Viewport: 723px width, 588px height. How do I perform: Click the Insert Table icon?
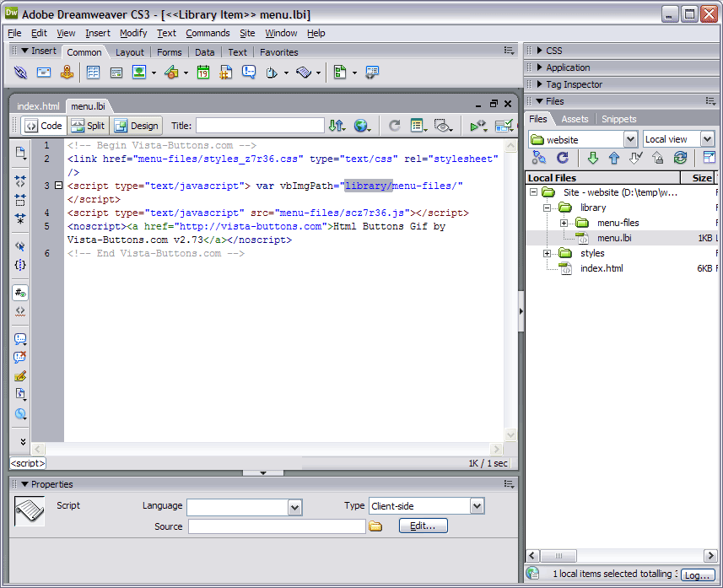(93, 73)
